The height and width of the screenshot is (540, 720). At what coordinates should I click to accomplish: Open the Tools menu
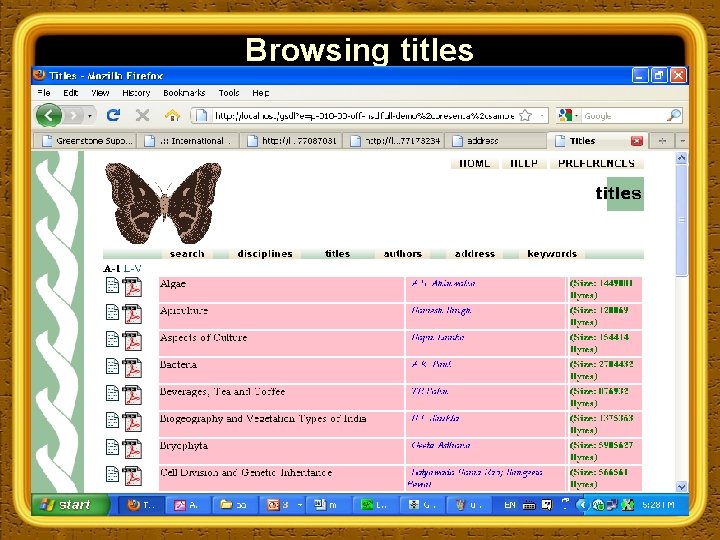pos(229,93)
